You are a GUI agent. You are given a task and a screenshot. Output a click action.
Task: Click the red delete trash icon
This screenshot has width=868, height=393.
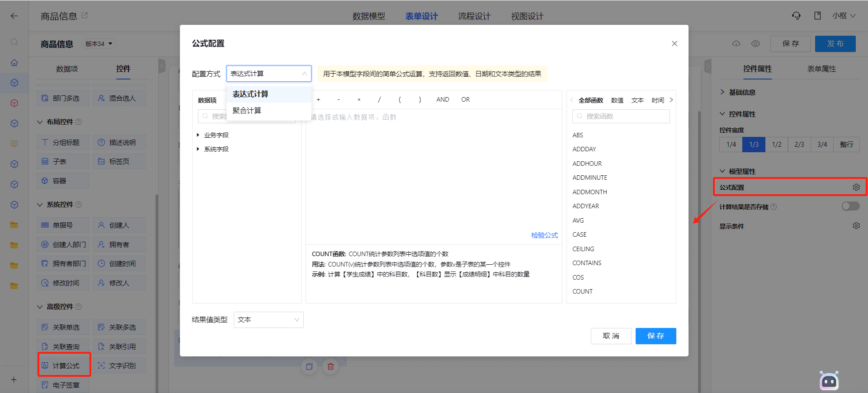[x=330, y=366]
